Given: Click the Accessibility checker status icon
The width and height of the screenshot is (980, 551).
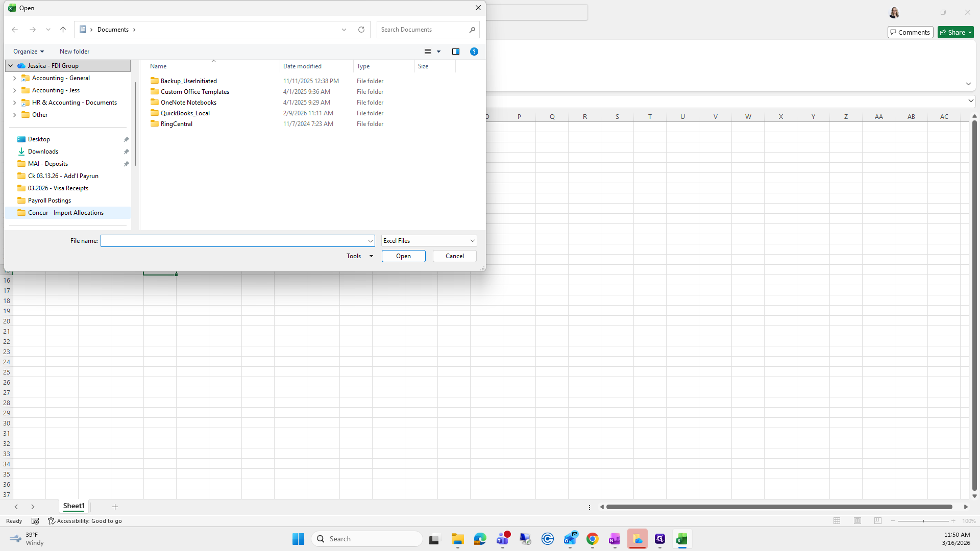Looking at the screenshot, I should [x=51, y=521].
